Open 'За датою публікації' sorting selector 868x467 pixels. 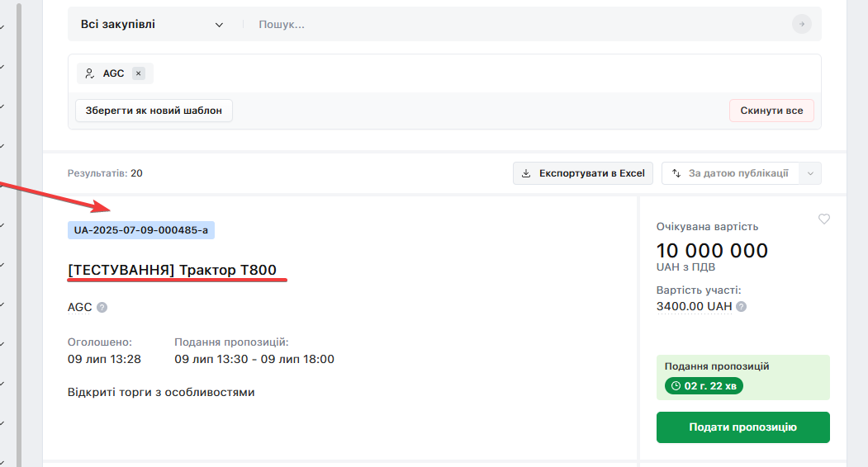click(738, 173)
